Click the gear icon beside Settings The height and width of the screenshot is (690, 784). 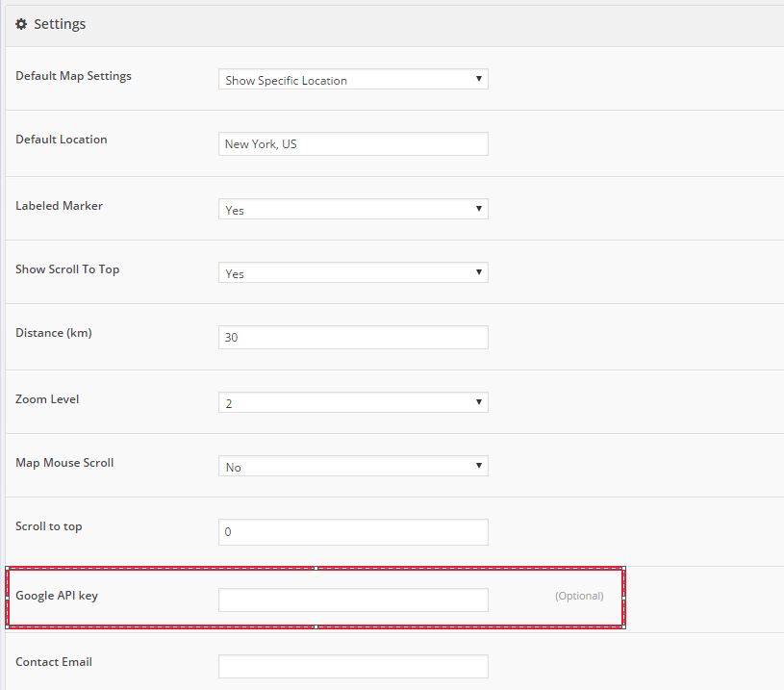click(22, 23)
